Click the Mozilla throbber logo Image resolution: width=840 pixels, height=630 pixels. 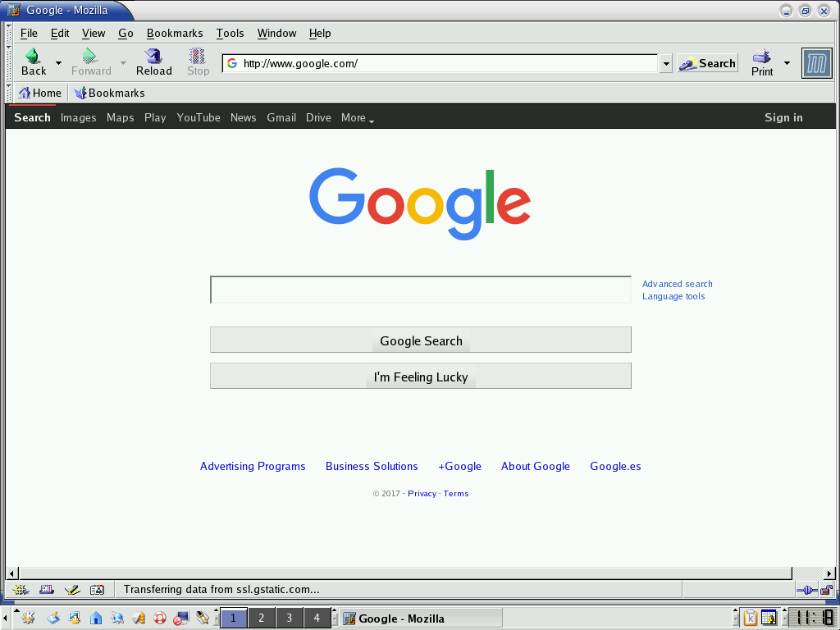[816, 63]
